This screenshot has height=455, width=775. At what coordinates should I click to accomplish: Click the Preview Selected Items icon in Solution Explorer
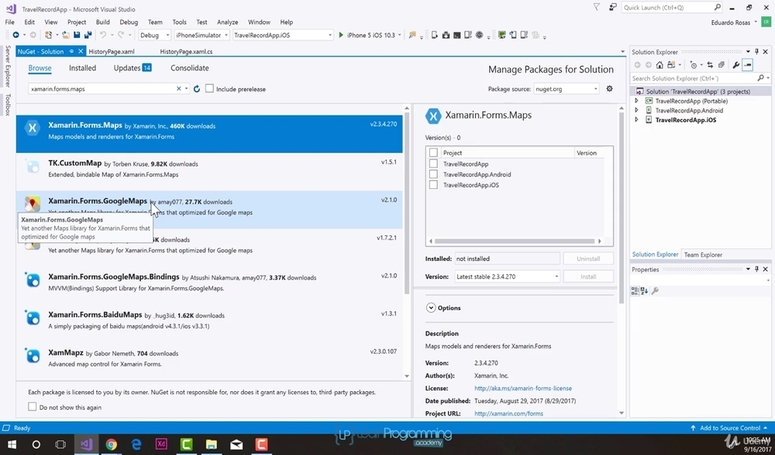pos(747,65)
